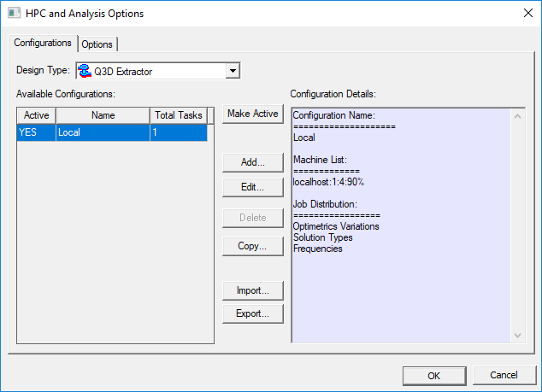The height and width of the screenshot is (392, 542).
Task: Click the Name column header
Action: click(103, 115)
